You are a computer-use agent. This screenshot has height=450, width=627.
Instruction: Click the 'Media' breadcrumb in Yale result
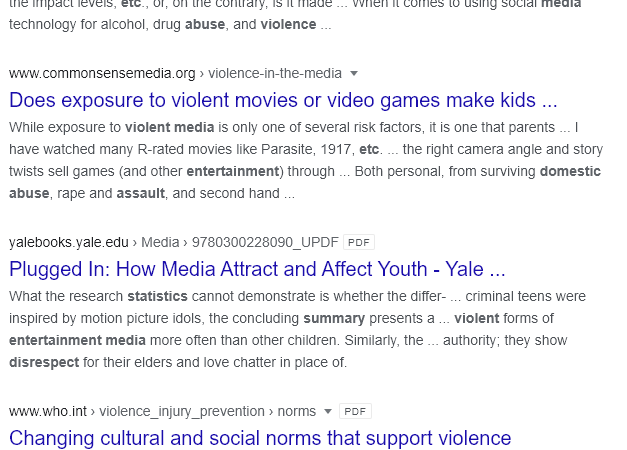pyautogui.click(x=160, y=242)
